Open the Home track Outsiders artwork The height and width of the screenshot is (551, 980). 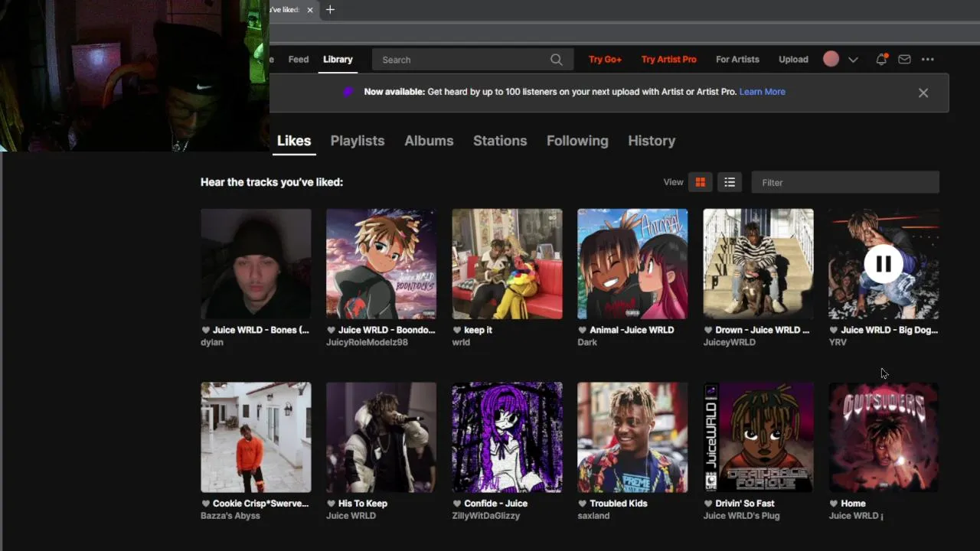click(x=884, y=438)
